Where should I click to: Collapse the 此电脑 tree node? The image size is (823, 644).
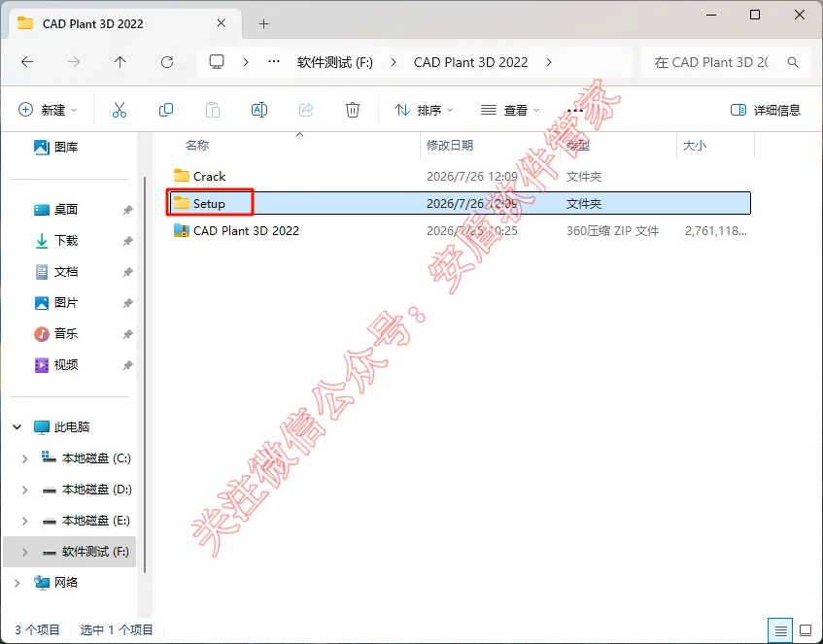coord(17,427)
